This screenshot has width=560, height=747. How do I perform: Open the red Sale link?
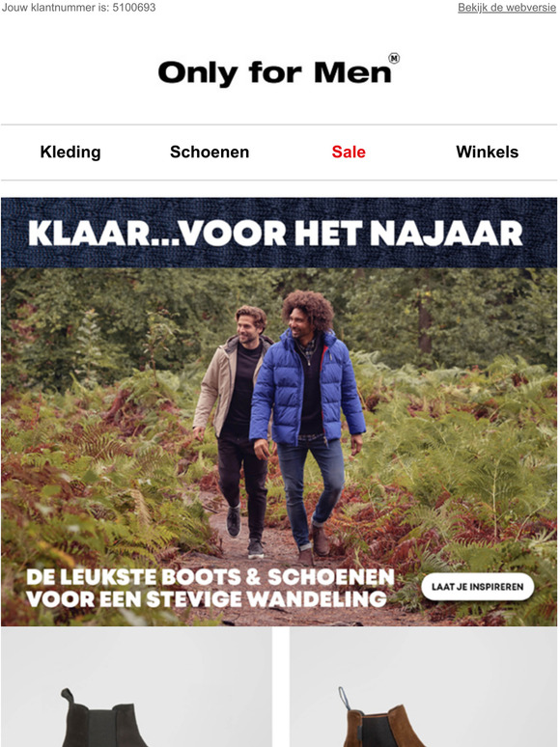click(349, 152)
